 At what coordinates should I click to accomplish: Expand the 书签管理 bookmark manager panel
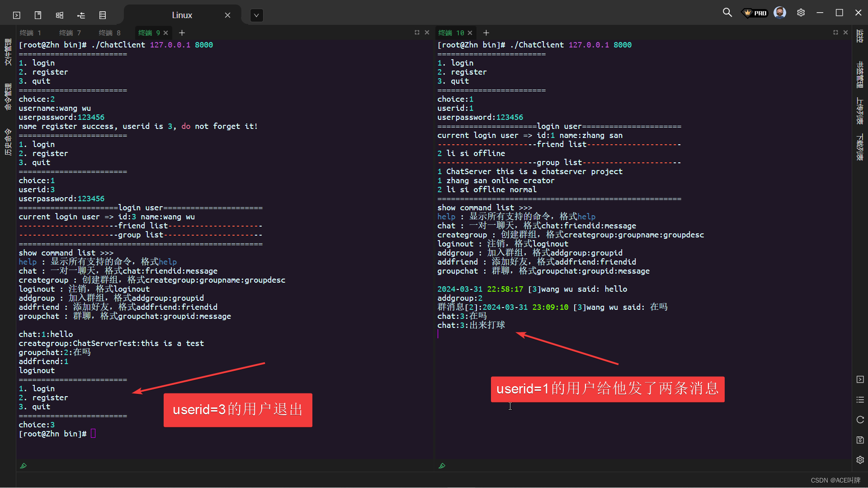pos(860,75)
